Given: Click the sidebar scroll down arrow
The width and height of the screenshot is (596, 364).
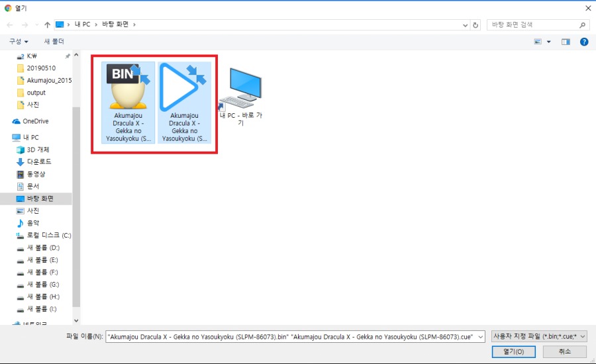Looking at the screenshot, I should point(76,320).
